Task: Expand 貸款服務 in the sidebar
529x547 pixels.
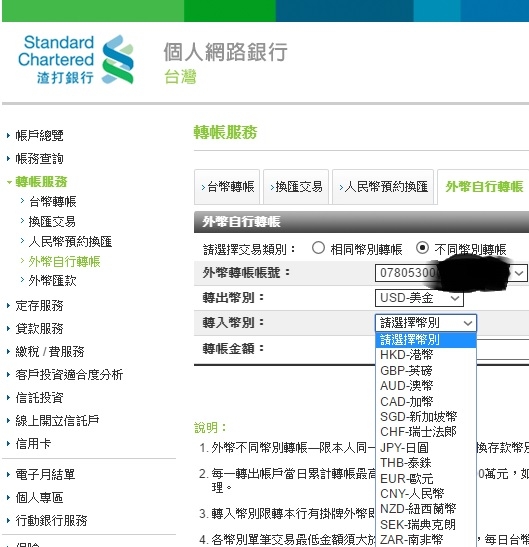Action: tap(39, 328)
